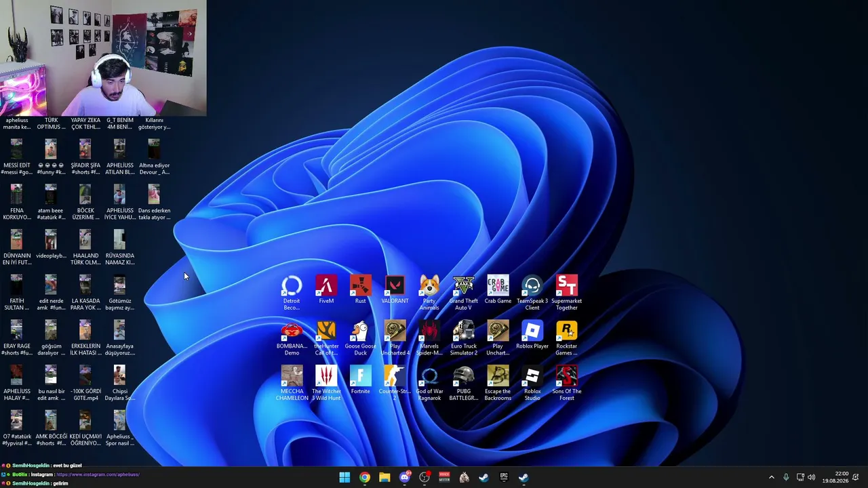The width and height of the screenshot is (868, 488).
Task: Open the Windows Start menu
Action: click(344, 477)
